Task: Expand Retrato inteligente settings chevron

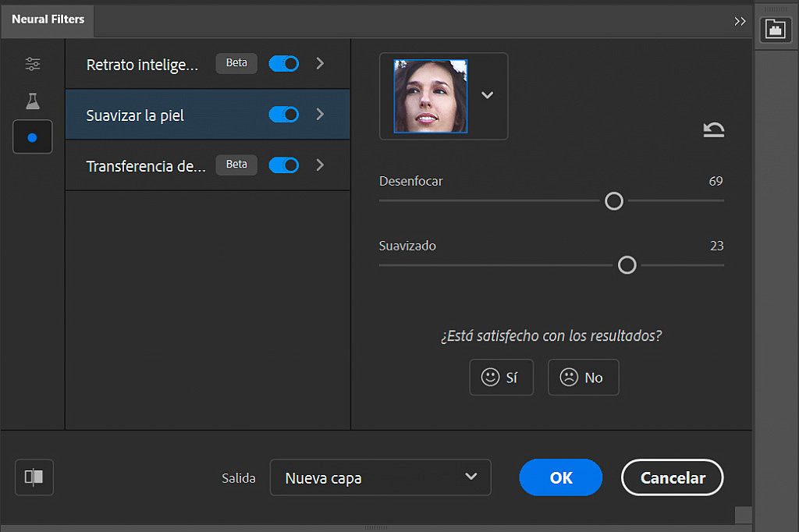Action: coord(319,63)
